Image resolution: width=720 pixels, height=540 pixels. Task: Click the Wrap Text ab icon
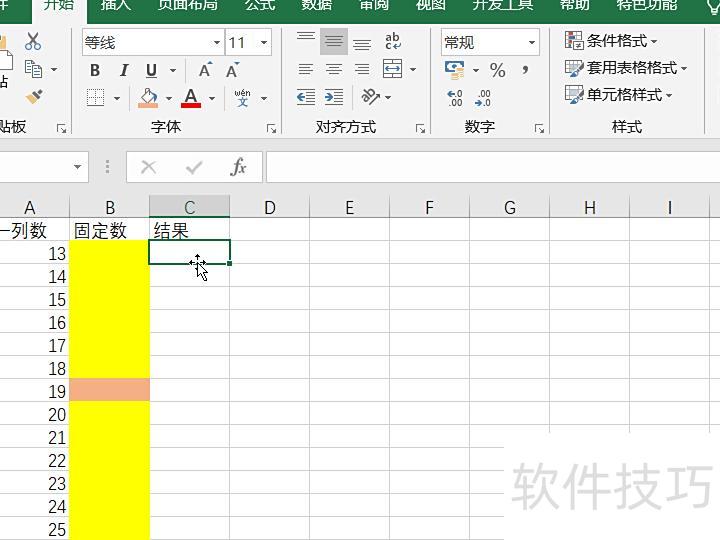point(393,41)
